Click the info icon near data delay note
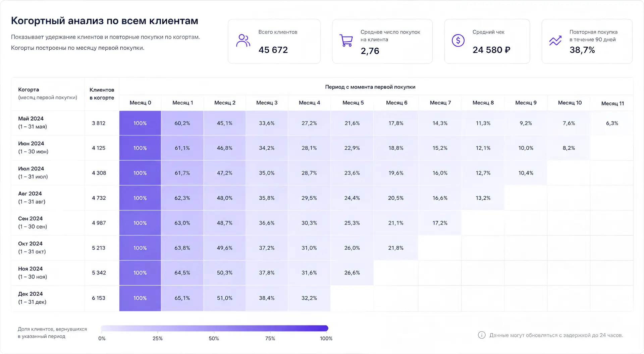644x354 pixels. point(481,335)
